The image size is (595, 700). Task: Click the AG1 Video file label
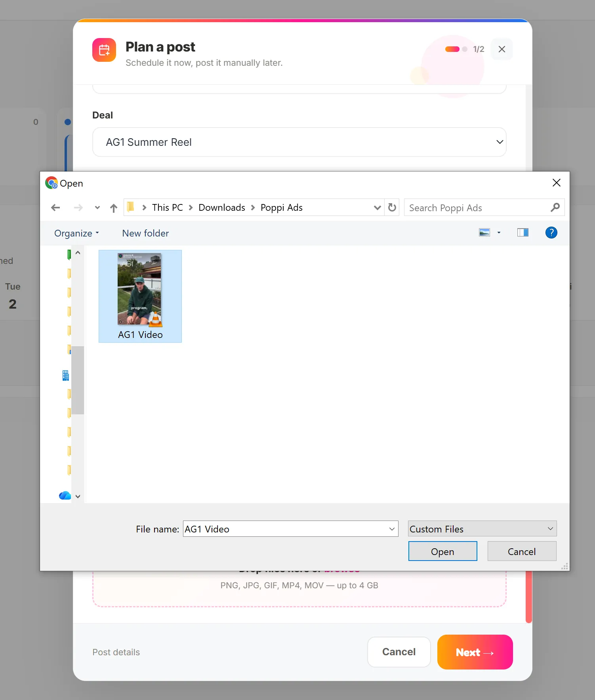[140, 335]
